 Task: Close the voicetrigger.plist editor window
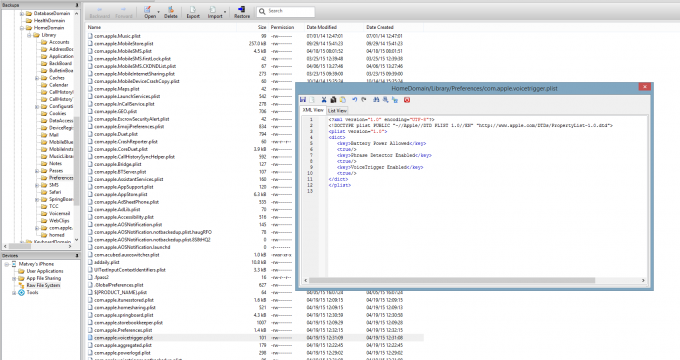coord(644,87)
